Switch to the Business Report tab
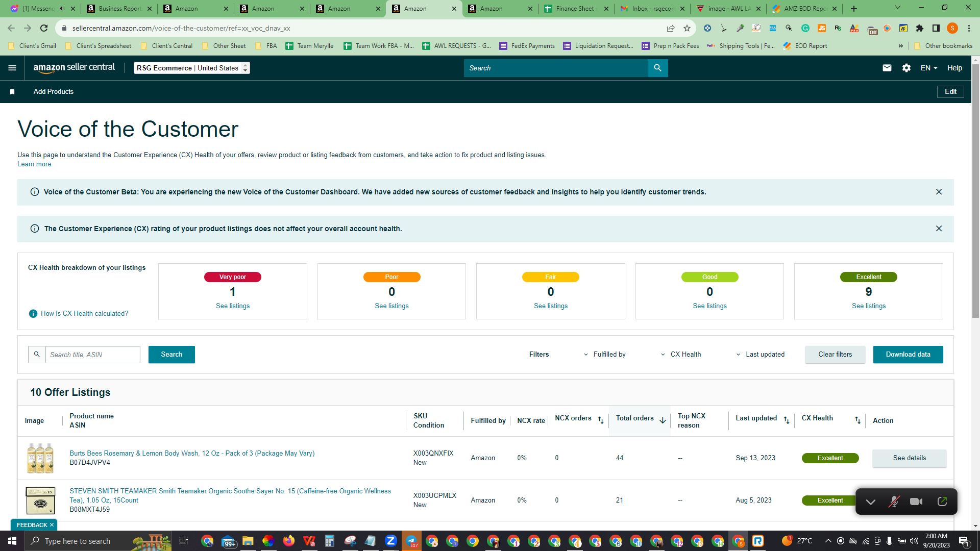Image resolution: width=980 pixels, height=551 pixels. pos(119,9)
